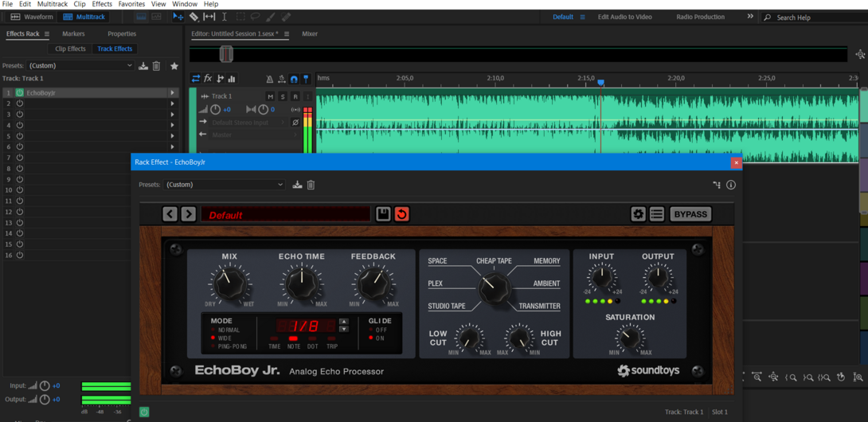Toggle snapping magnet icon

point(294,79)
